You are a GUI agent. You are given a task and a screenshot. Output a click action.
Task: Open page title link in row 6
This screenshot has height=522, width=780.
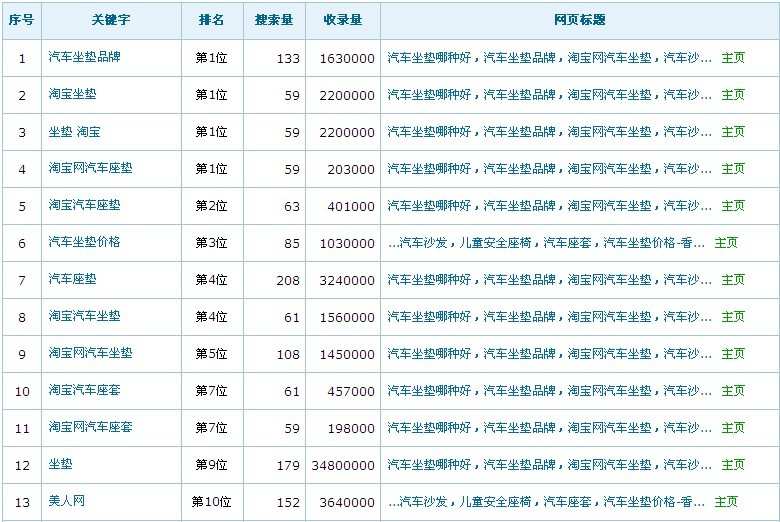pyautogui.click(x=546, y=243)
